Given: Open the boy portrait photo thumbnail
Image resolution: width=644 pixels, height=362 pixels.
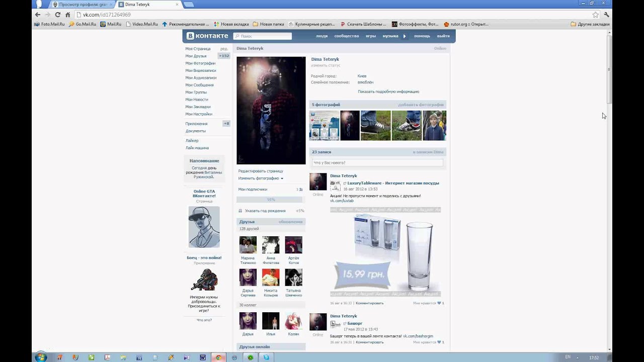Looking at the screenshot, I should tap(434, 126).
